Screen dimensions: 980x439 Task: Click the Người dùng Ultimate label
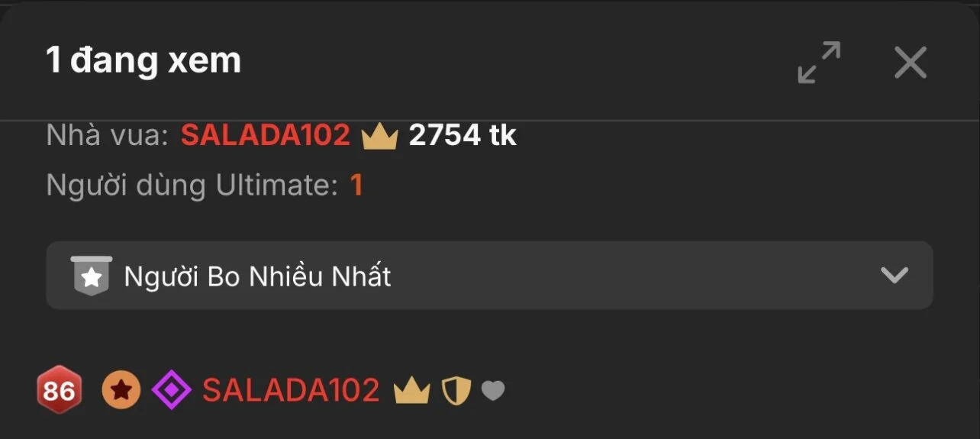(192, 186)
